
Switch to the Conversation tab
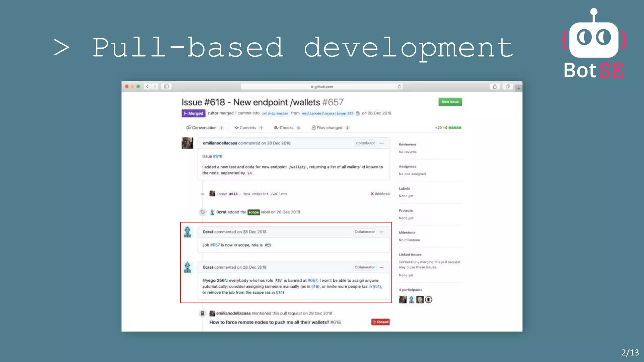pyautogui.click(x=205, y=128)
